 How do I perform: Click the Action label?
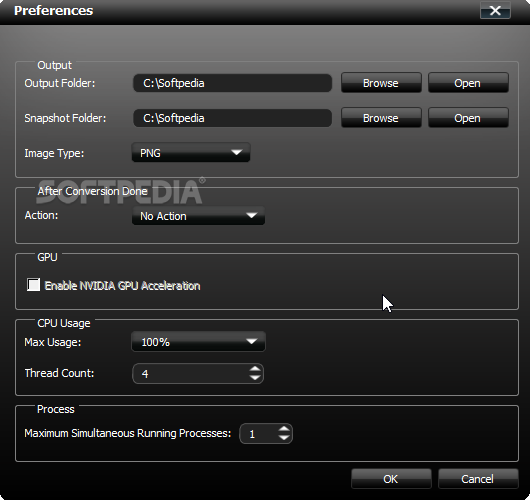click(x=41, y=215)
